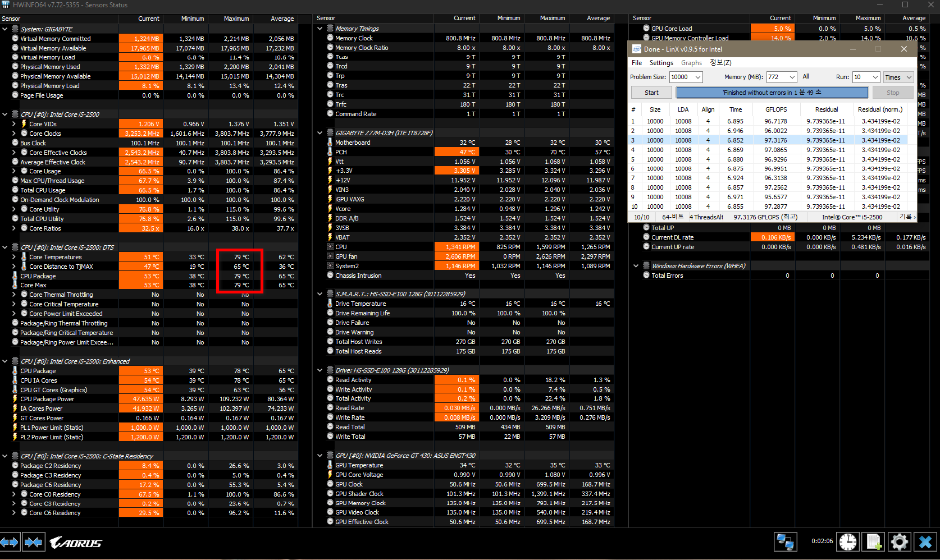Open the 정보(Z) menu in LinX
The width and height of the screenshot is (940, 560).
[720, 63]
